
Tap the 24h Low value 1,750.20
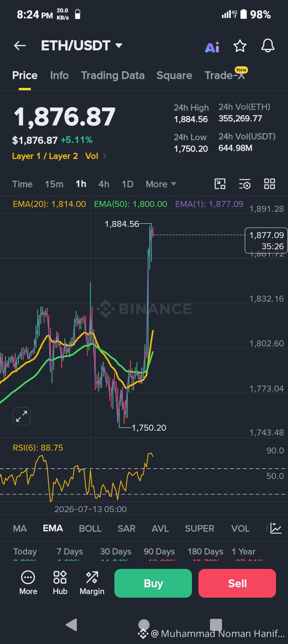191,149
